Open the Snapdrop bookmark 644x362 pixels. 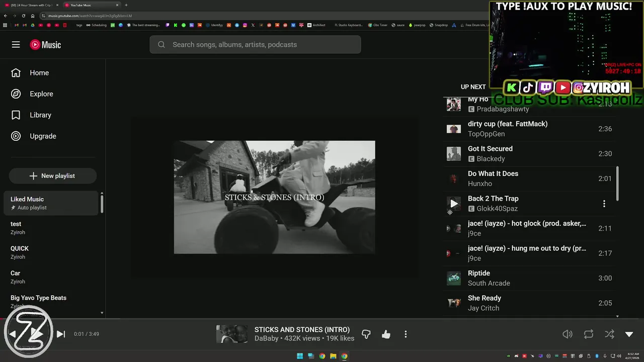tap(439, 25)
